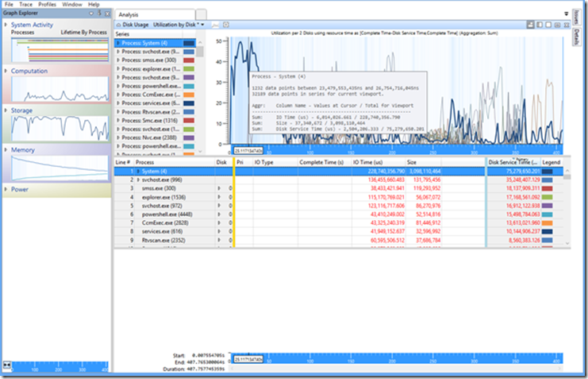Image resolution: width=588 pixels, height=379 pixels.
Task: Open the Utilization by Disk preset dropdown
Action: [x=203, y=25]
